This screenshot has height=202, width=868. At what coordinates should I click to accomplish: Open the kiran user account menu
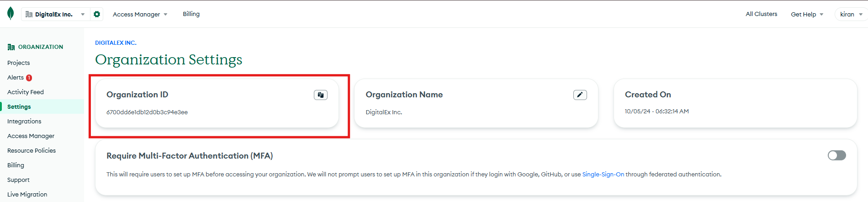851,14
